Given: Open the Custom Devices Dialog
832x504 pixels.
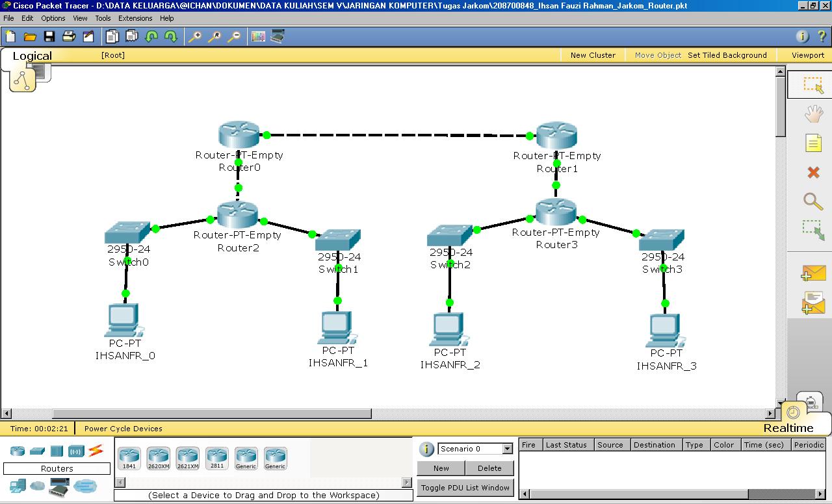Looking at the screenshot, I should [278, 36].
